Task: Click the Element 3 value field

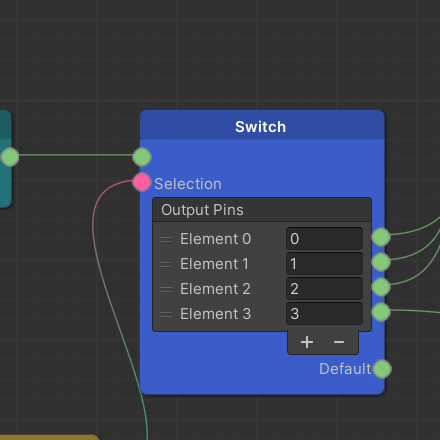Action: tap(324, 314)
